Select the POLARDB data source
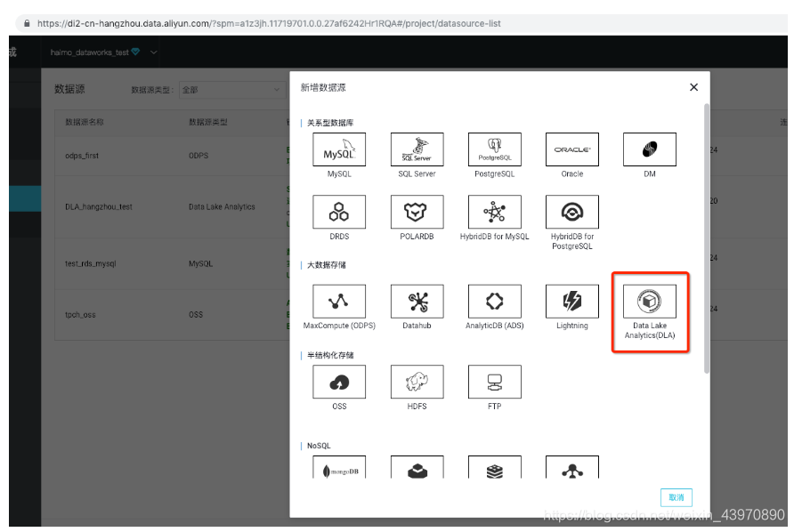This screenshot has width=794, height=532. point(417,212)
